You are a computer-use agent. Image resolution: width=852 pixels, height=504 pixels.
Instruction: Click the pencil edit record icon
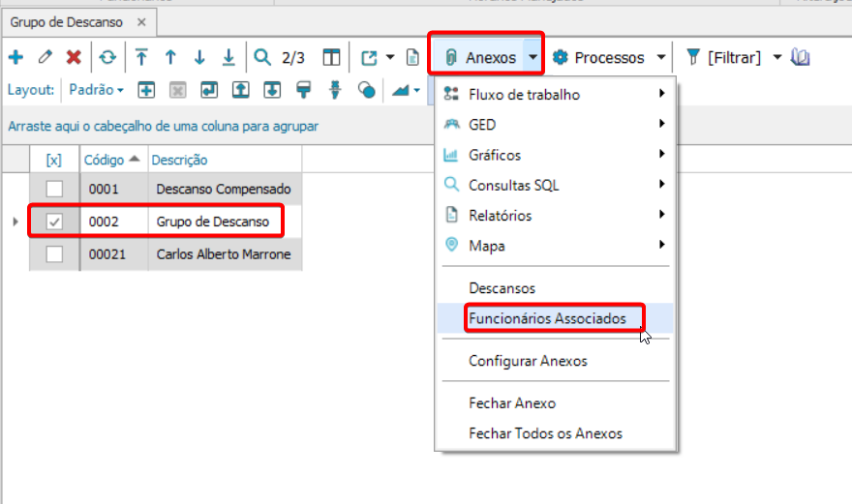pyautogui.click(x=46, y=57)
